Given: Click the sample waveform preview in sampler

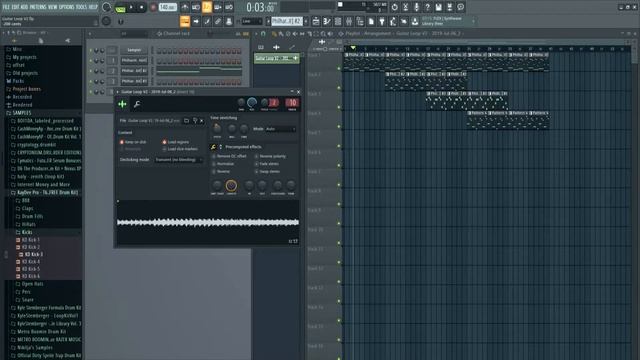Looking at the screenshot, I should click(x=208, y=222).
